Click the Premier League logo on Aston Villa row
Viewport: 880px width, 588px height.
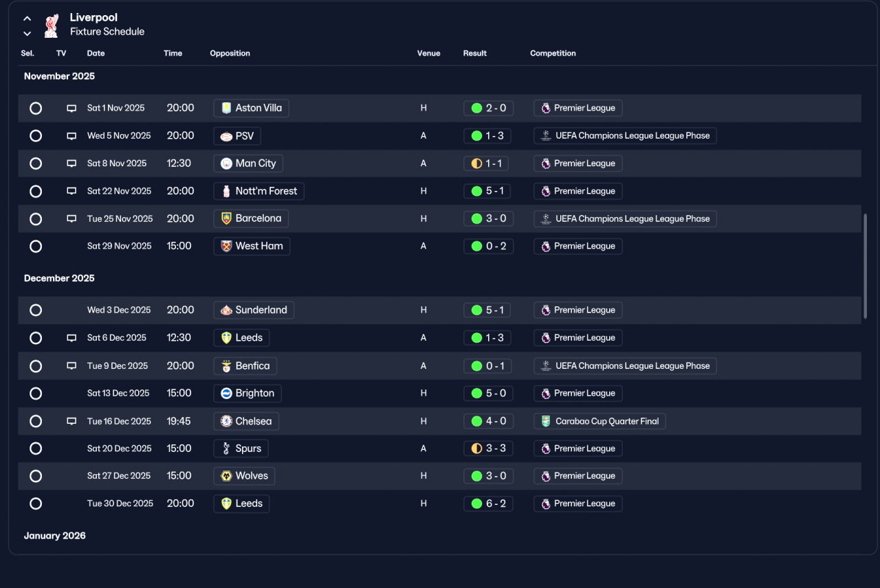546,108
